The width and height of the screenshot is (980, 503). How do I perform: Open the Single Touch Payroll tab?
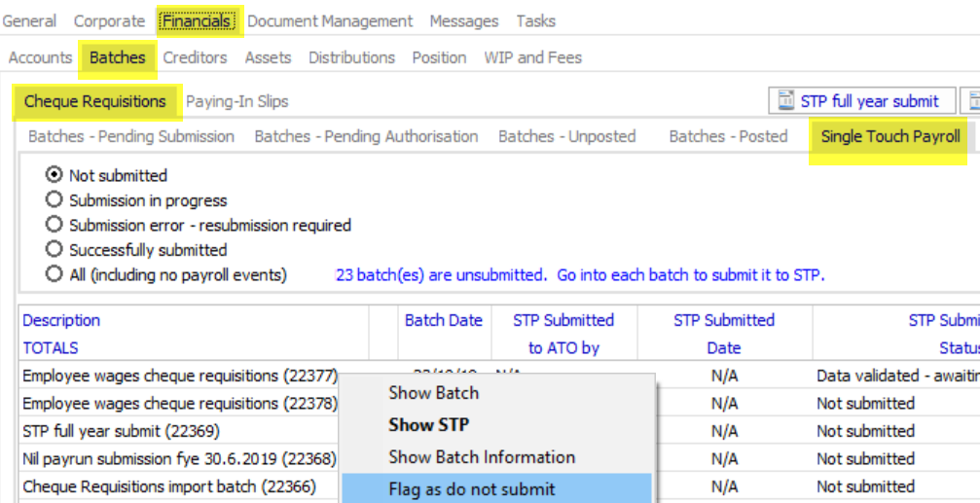click(x=889, y=136)
